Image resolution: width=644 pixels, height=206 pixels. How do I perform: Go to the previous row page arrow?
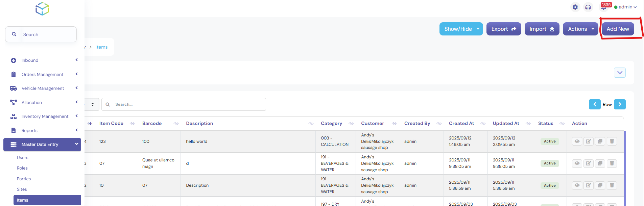pos(595,104)
